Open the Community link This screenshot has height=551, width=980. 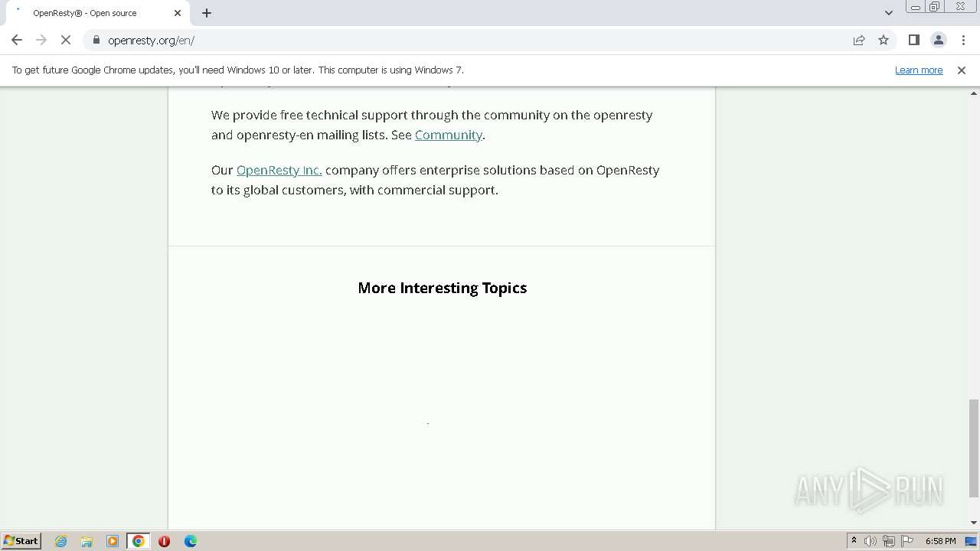pos(449,135)
